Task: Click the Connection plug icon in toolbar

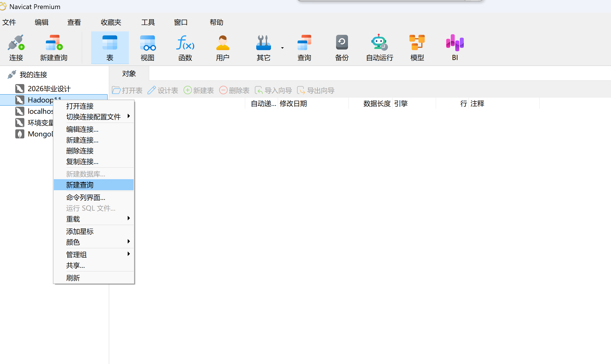Action: (x=16, y=43)
